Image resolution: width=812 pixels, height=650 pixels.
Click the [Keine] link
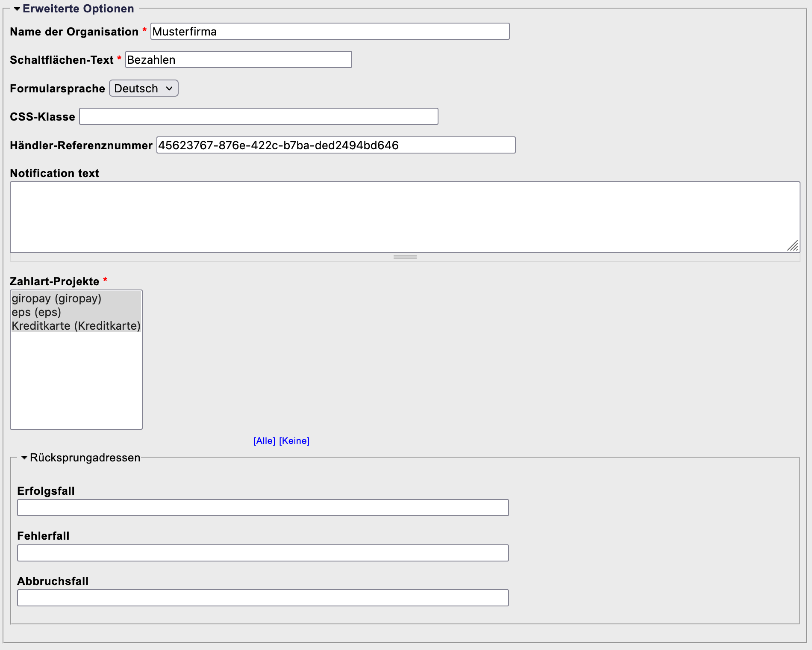[x=294, y=441]
